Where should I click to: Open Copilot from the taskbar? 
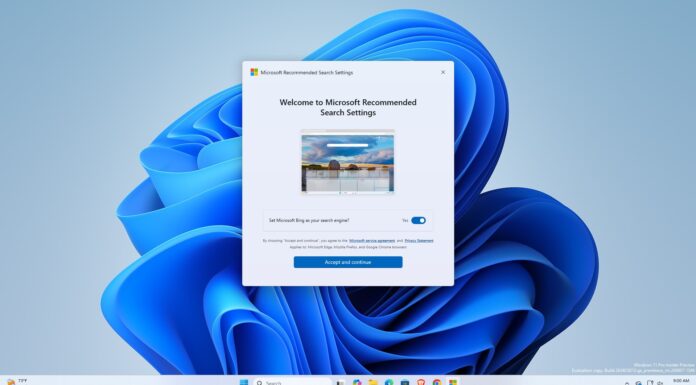tap(357, 382)
